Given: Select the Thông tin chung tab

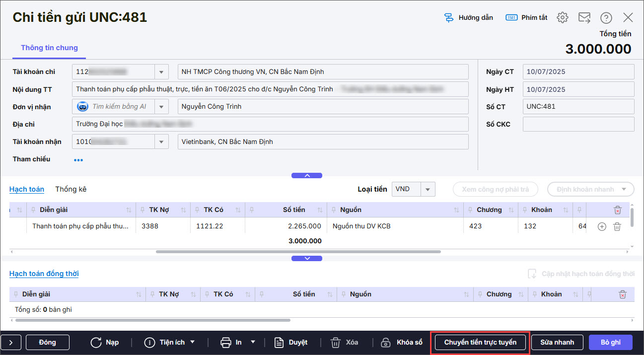Looking at the screenshot, I should click(x=49, y=48).
